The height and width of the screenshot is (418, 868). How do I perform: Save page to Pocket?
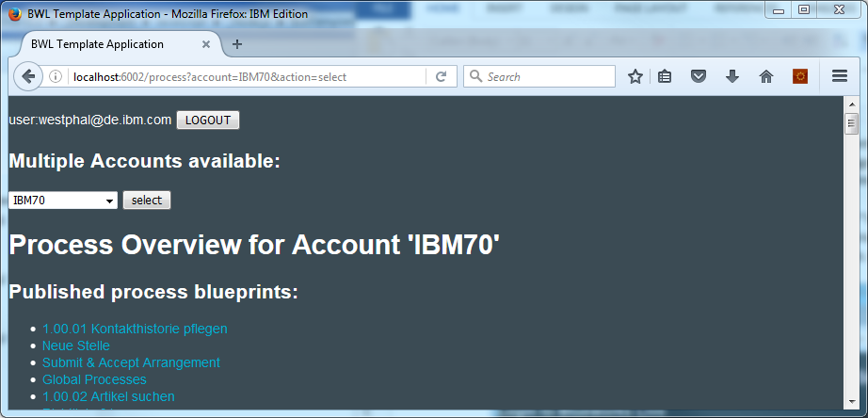click(699, 77)
